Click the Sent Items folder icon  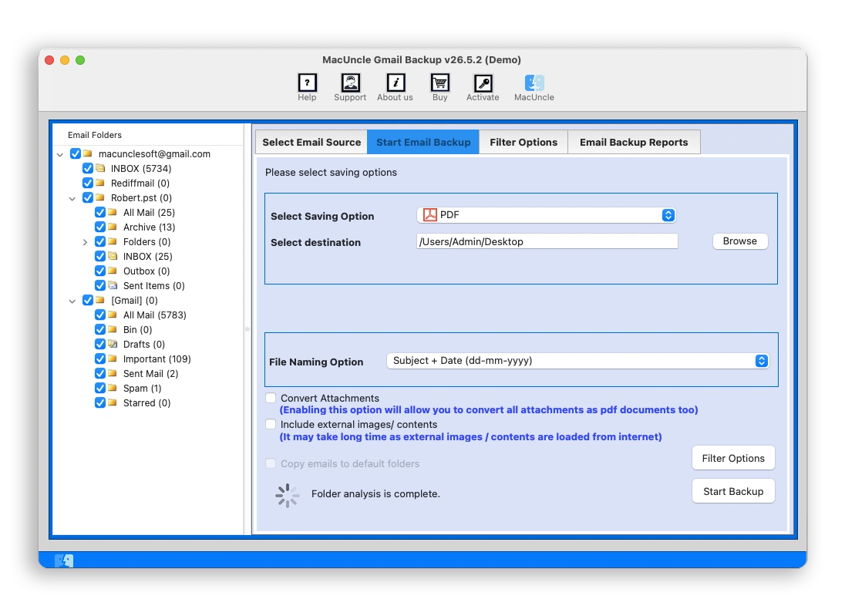tap(113, 285)
